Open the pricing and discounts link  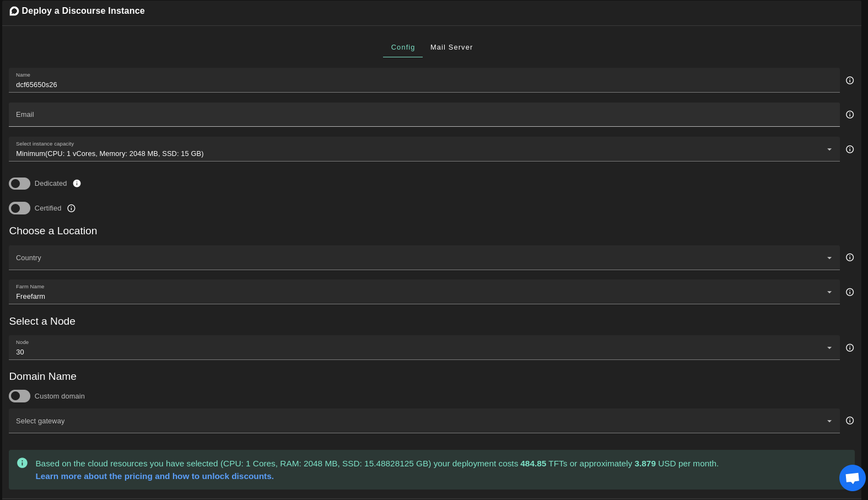154,476
